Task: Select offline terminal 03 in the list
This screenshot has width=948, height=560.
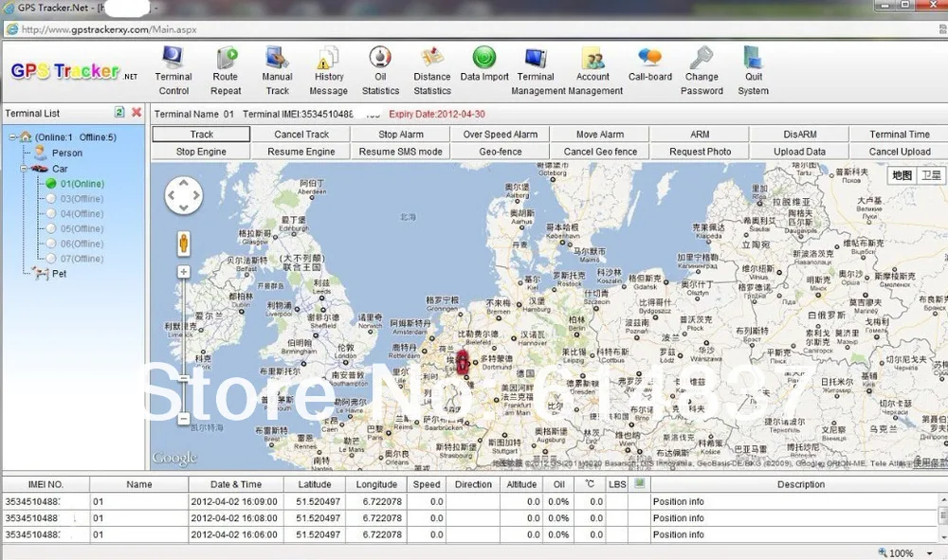Action: 82,199
